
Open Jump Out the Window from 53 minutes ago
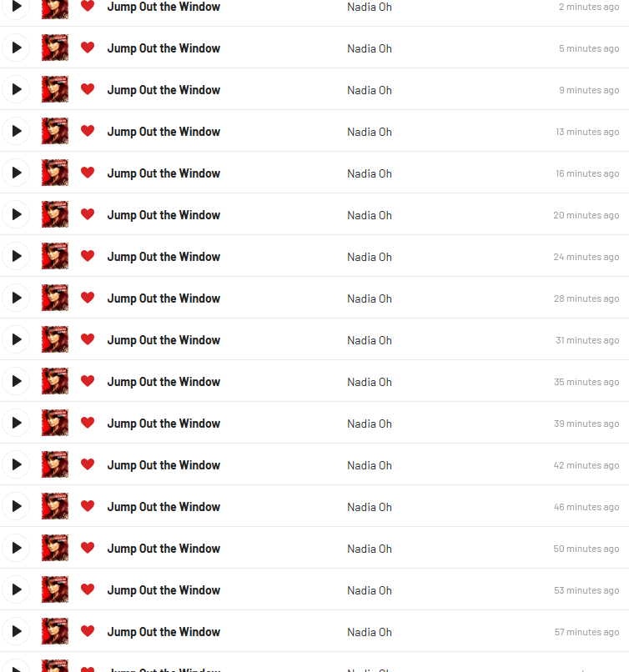click(x=164, y=590)
